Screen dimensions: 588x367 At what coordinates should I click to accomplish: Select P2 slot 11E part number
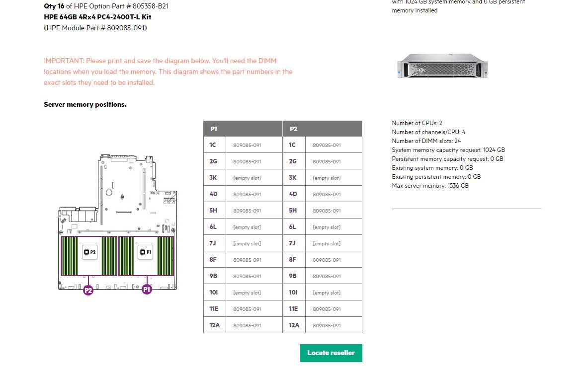click(x=327, y=309)
